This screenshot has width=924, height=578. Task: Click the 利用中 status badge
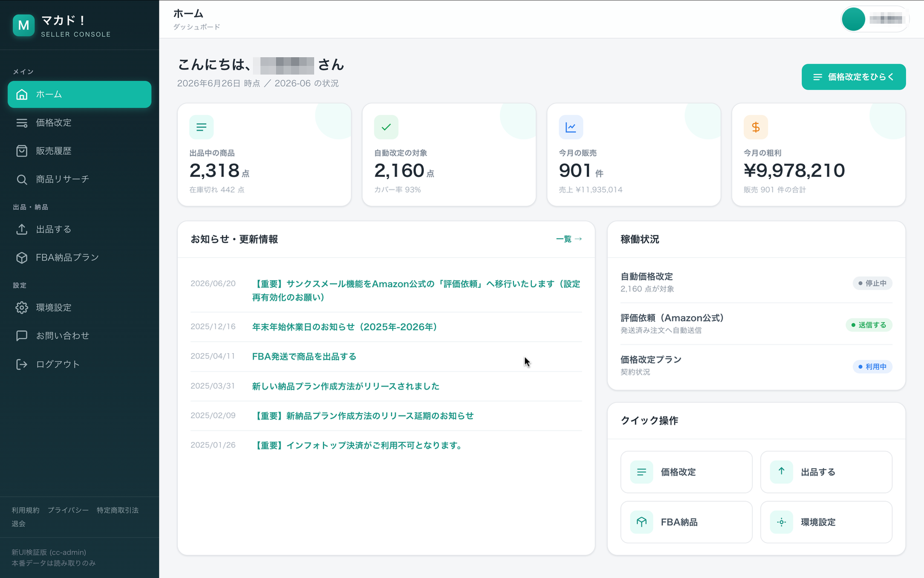click(873, 366)
